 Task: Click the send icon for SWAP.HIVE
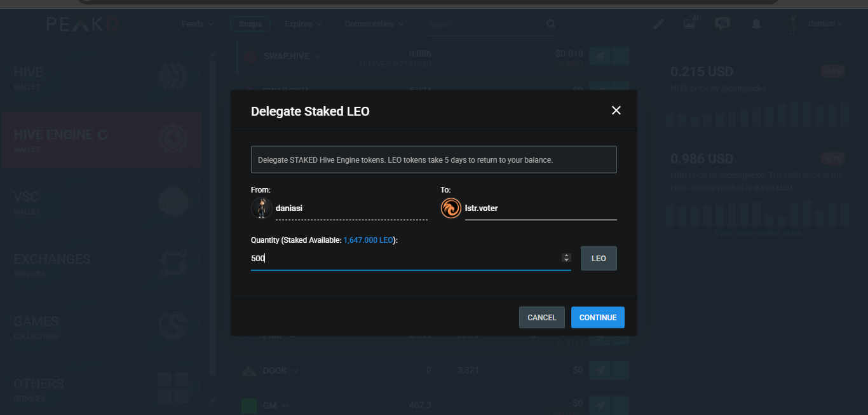click(599, 56)
